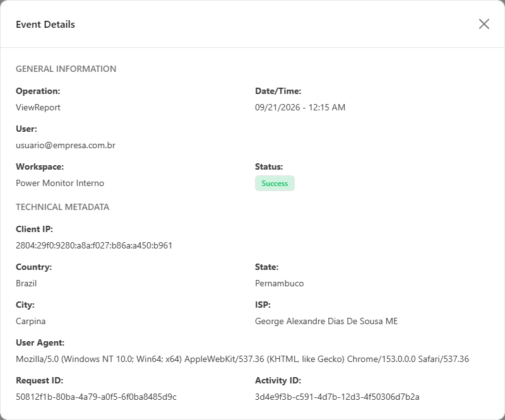Click the 'Request ID:' field label
The height and width of the screenshot is (420, 505).
[39, 380]
